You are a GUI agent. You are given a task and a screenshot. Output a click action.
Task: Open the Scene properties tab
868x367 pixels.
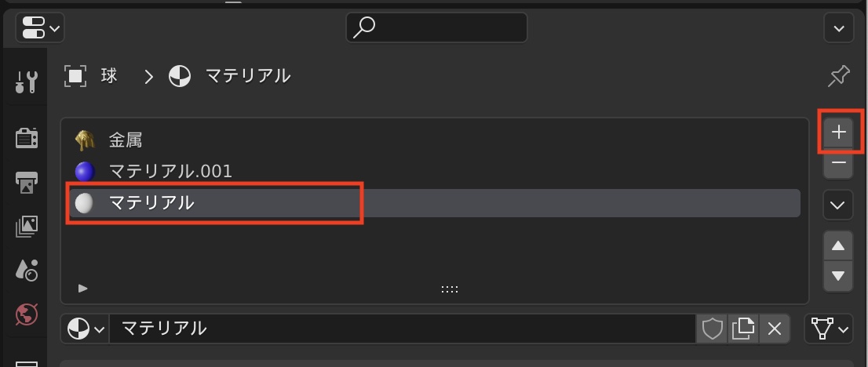27,271
